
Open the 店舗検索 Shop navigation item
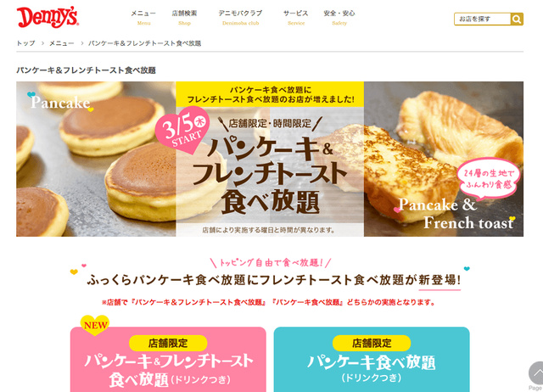tap(184, 17)
